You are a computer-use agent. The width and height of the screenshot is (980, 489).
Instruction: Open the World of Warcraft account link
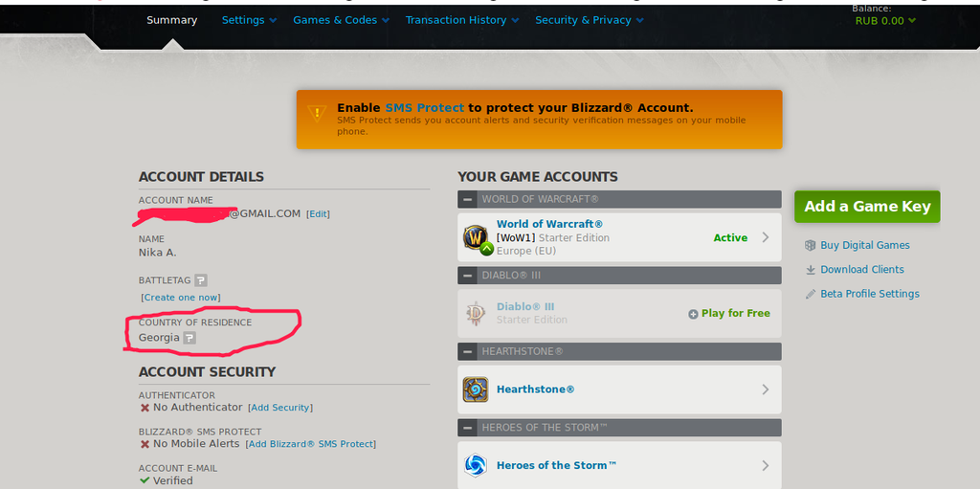click(x=549, y=224)
